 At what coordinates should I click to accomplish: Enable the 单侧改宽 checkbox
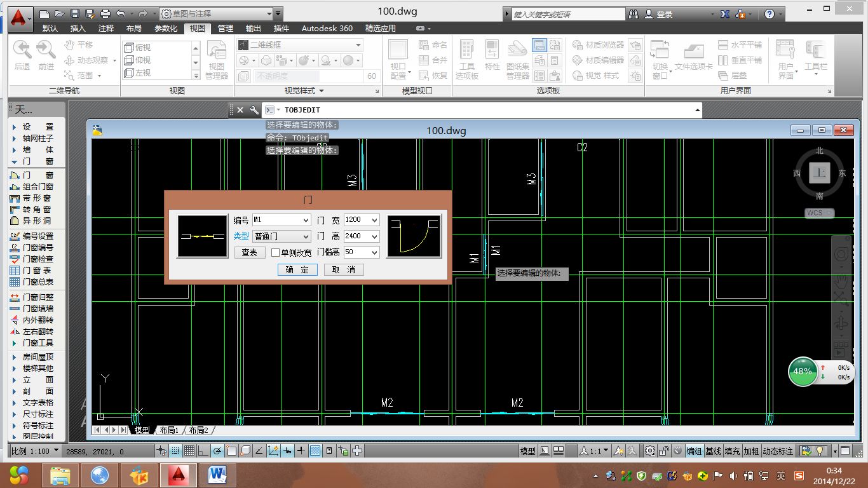[276, 253]
